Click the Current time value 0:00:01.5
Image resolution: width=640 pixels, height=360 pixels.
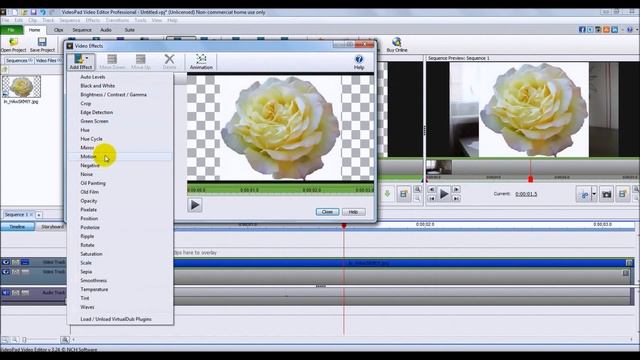point(526,194)
